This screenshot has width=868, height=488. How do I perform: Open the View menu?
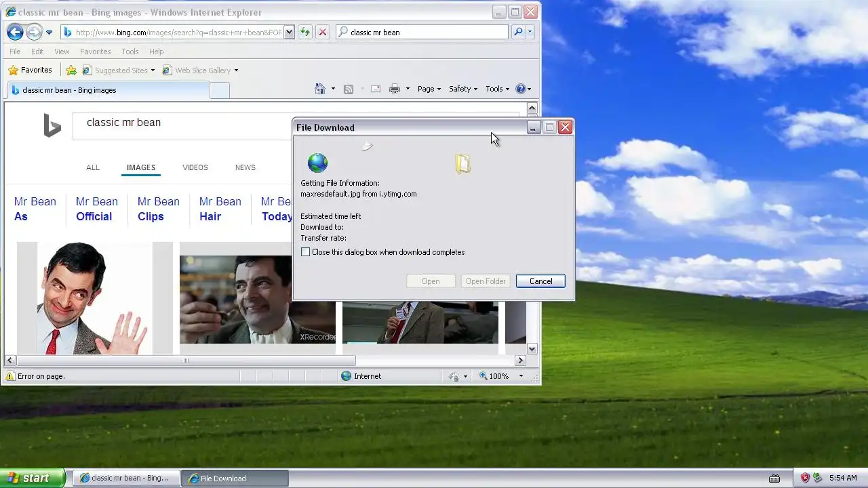(x=62, y=52)
